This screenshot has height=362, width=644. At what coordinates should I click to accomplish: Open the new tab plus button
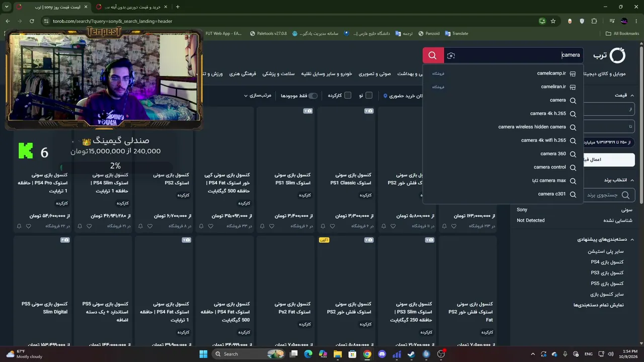coord(178,7)
